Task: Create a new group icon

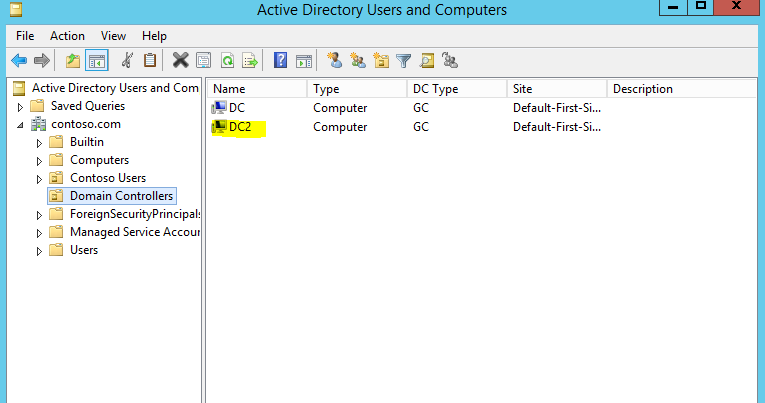Action: pos(358,60)
